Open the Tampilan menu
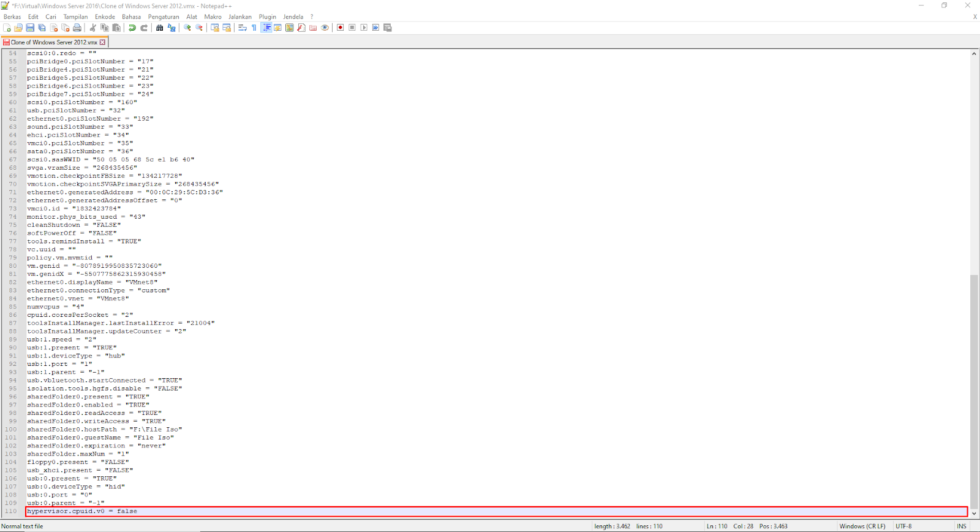The image size is (980, 532). (75, 17)
